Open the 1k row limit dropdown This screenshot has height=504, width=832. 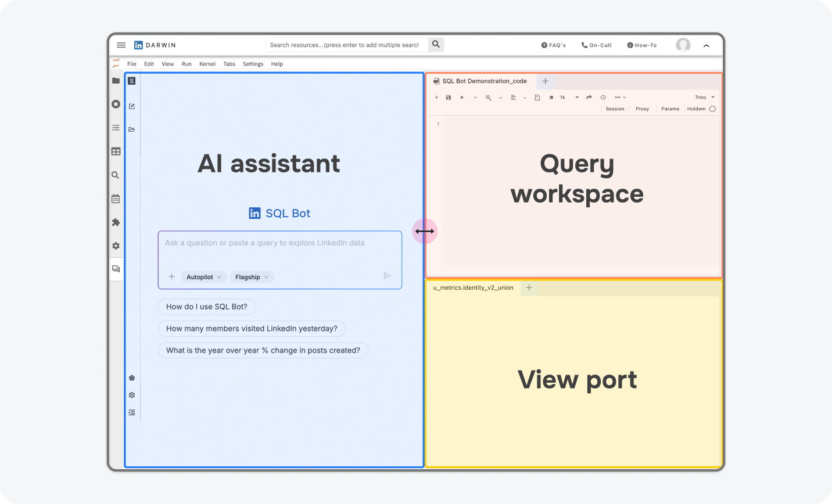569,98
